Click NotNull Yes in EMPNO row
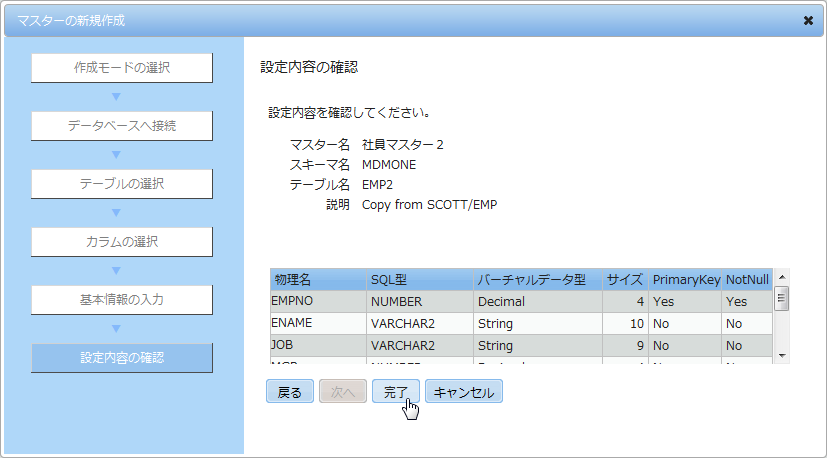Screen dimensions: 827x458 (x=747, y=301)
